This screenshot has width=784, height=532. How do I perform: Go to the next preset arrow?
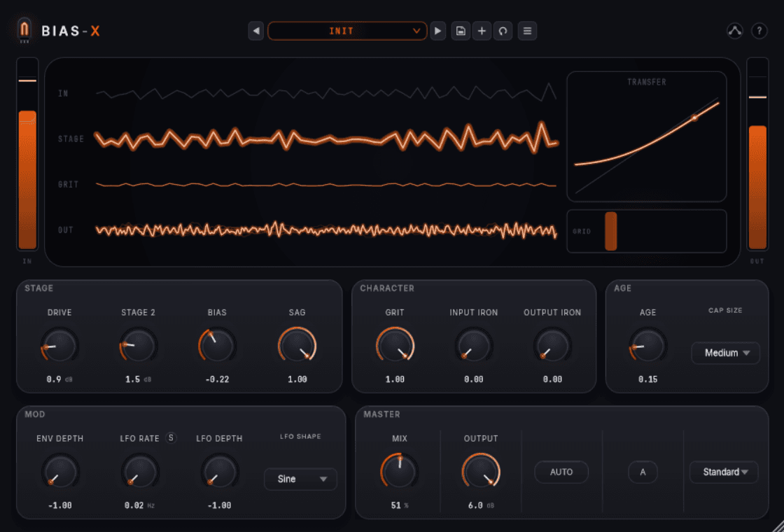[x=438, y=31]
